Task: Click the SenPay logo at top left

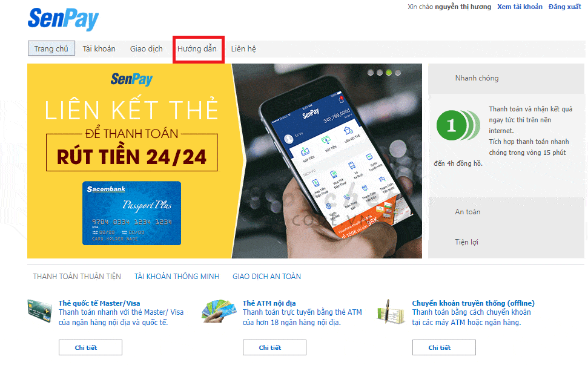Action: tap(63, 19)
